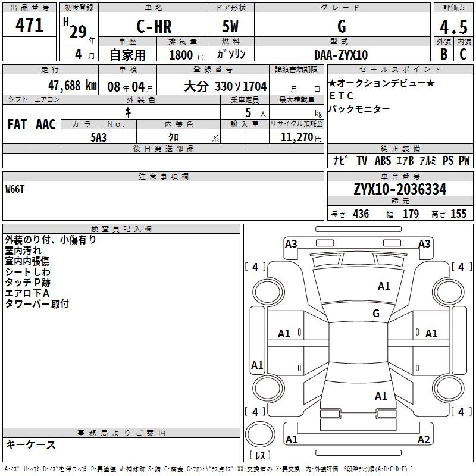This screenshot has width=476, height=476.
Task: Select the color number 5A3
Action: (x=99, y=137)
